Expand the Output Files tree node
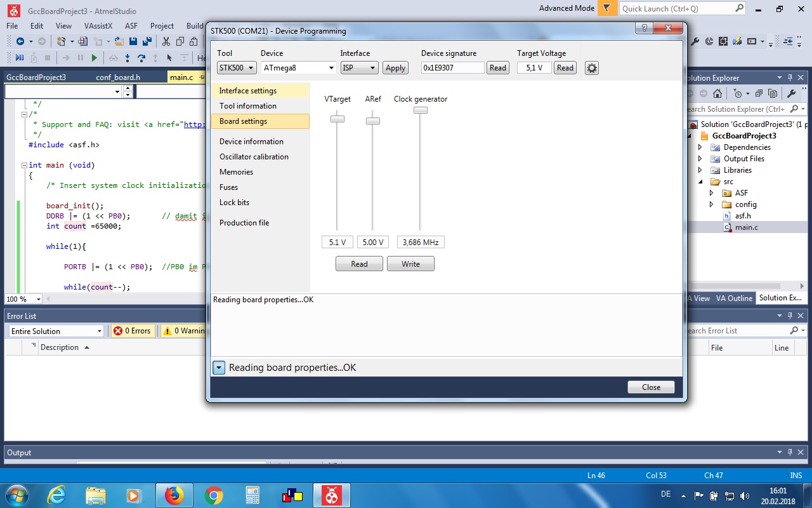Image resolution: width=812 pixels, height=508 pixels. 700,159
